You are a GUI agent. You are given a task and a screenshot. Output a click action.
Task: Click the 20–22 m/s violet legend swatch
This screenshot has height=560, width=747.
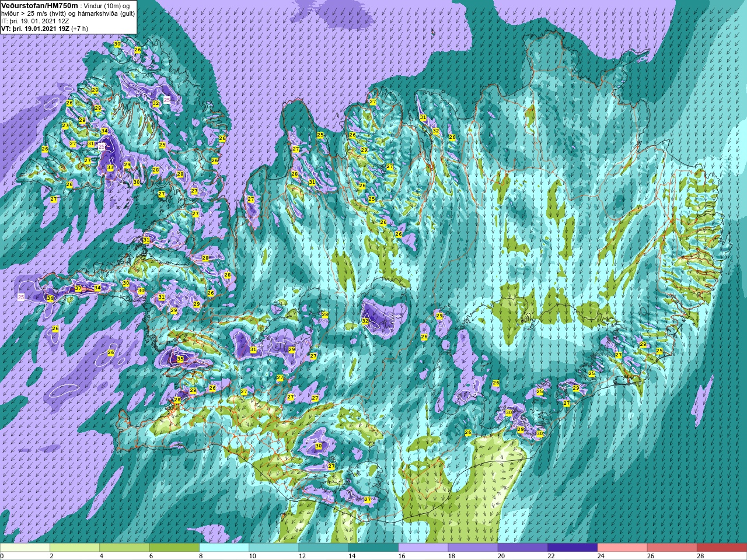(x=522, y=548)
